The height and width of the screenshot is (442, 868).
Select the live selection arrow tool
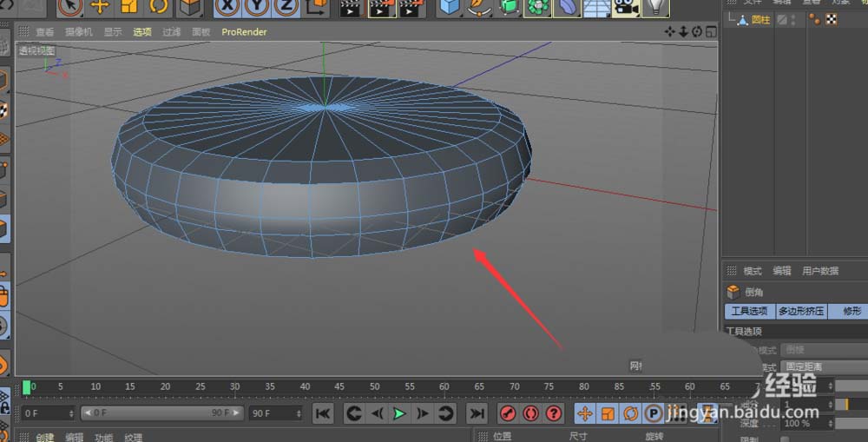69,7
